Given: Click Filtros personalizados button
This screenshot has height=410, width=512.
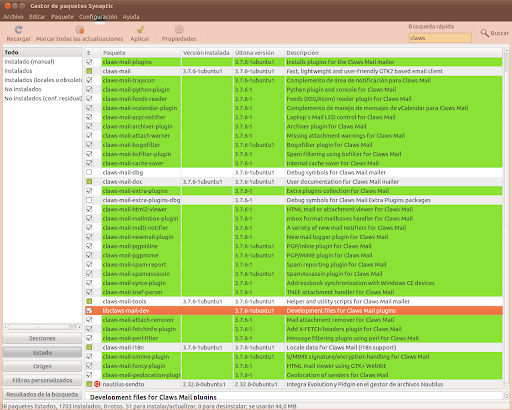Looking at the screenshot, I should (x=42, y=380).
